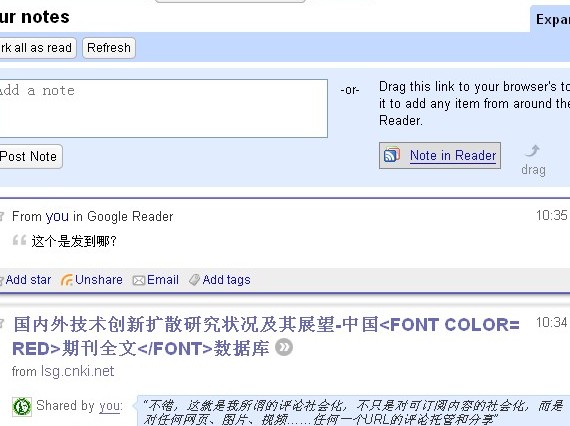Click Add tags on the note

[226, 280]
